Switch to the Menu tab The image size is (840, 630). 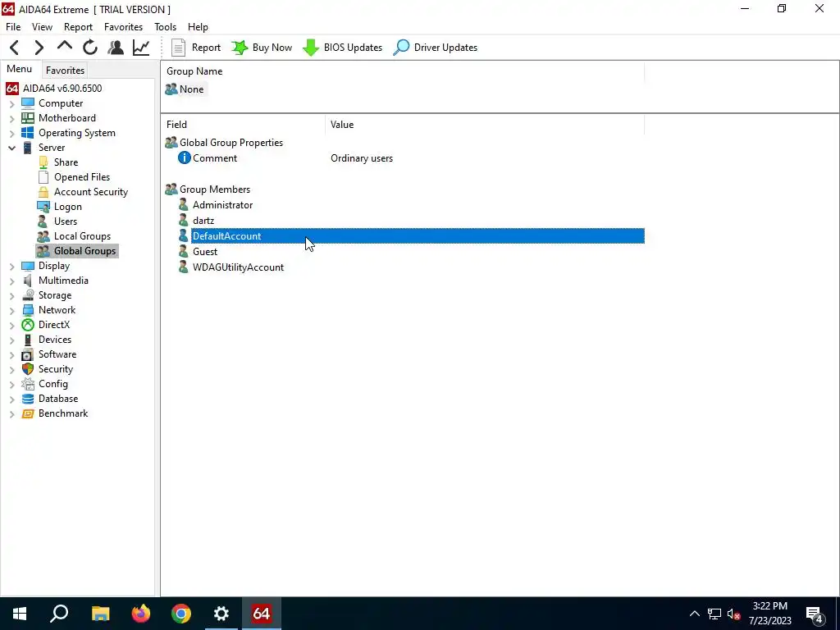point(20,69)
